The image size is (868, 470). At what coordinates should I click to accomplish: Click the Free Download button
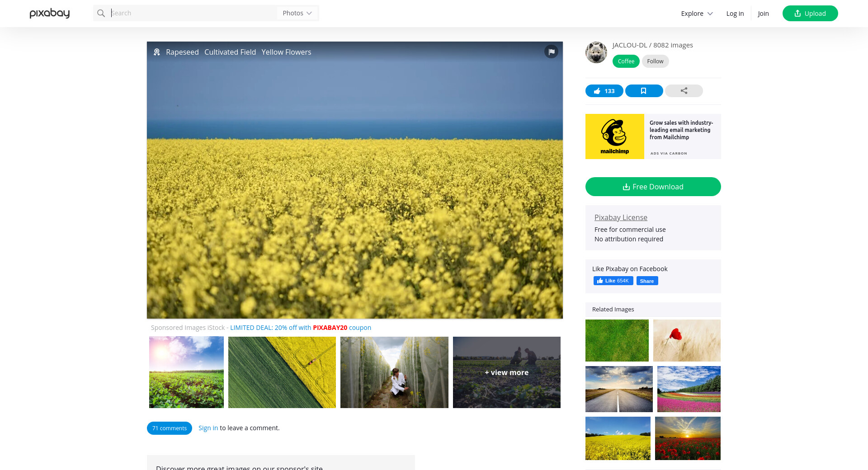653,187
